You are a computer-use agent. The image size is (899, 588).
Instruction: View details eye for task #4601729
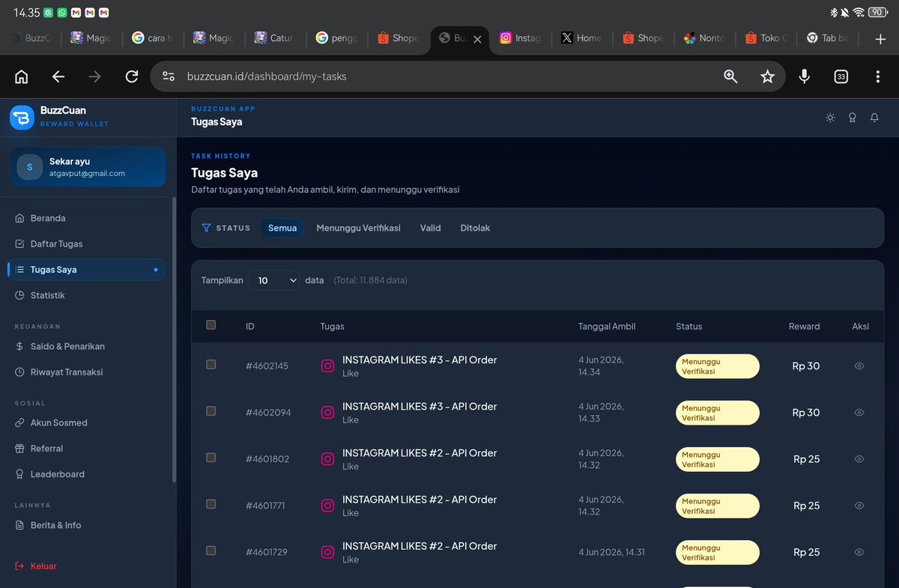tap(859, 552)
